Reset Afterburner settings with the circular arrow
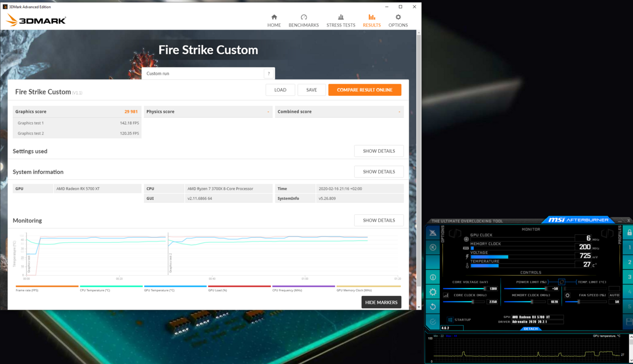The width and height of the screenshot is (633, 364). 433,307
